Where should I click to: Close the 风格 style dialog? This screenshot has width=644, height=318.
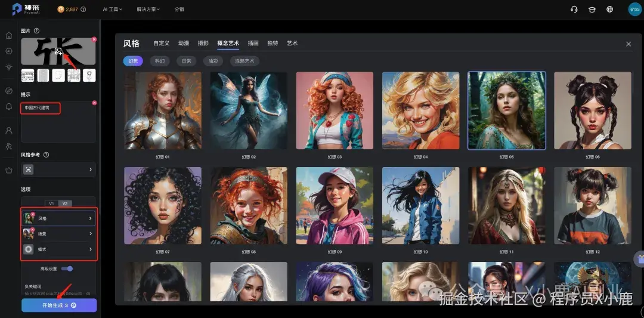(628, 44)
